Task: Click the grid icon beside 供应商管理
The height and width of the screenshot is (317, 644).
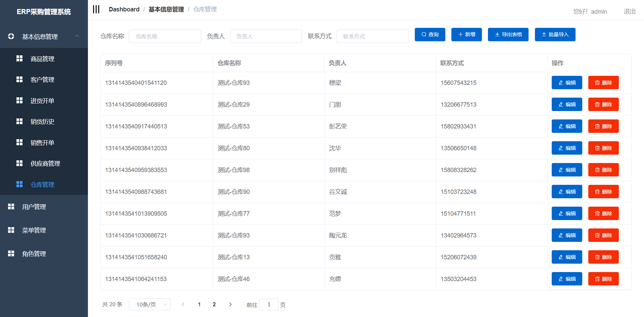Action: point(19,163)
